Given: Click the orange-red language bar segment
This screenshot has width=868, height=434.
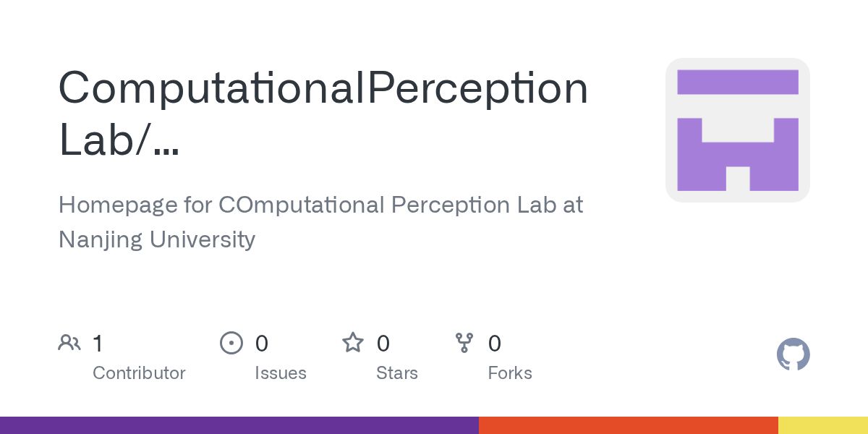Looking at the screenshot, I should point(629,425).
